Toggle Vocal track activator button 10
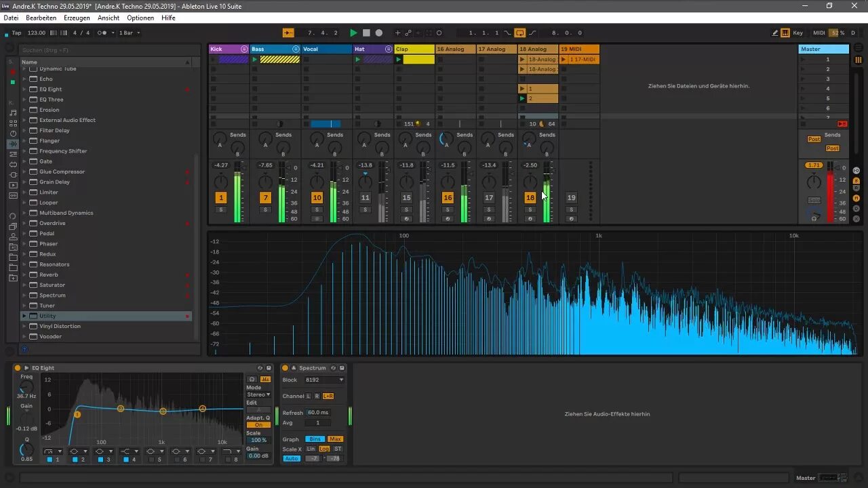This screenshot has height=488, width=868. pyautogui.click(x=317, y=198)
